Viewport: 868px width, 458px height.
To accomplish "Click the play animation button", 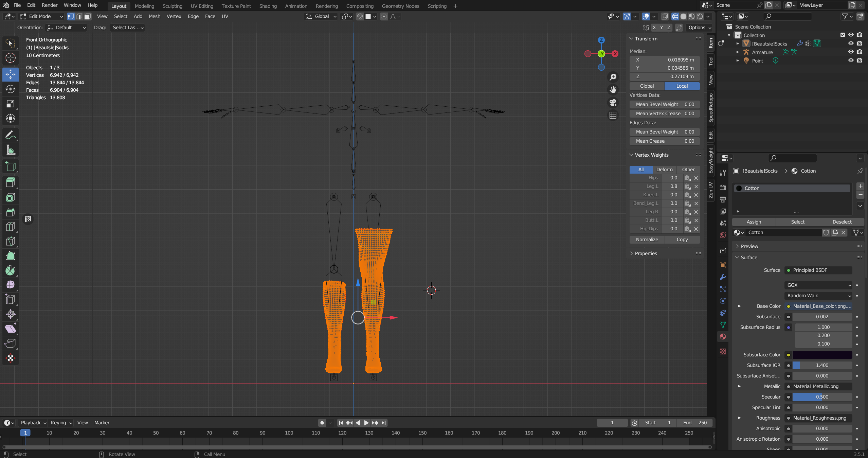I will click(366, 423).
